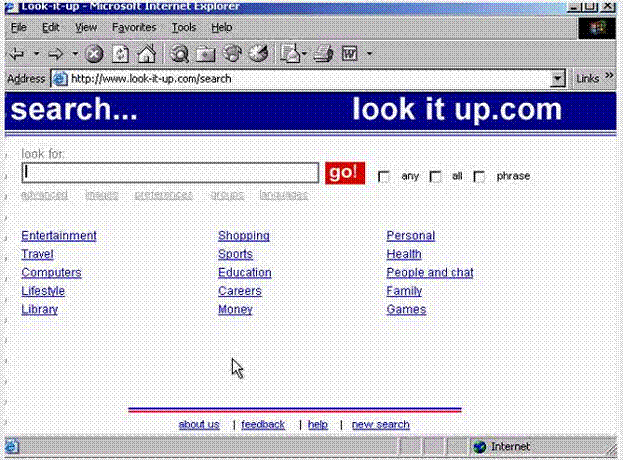The height and width of the screenshot is (460, 623).
Task: Open the Back button history dropdown
Action: (36, 53)
